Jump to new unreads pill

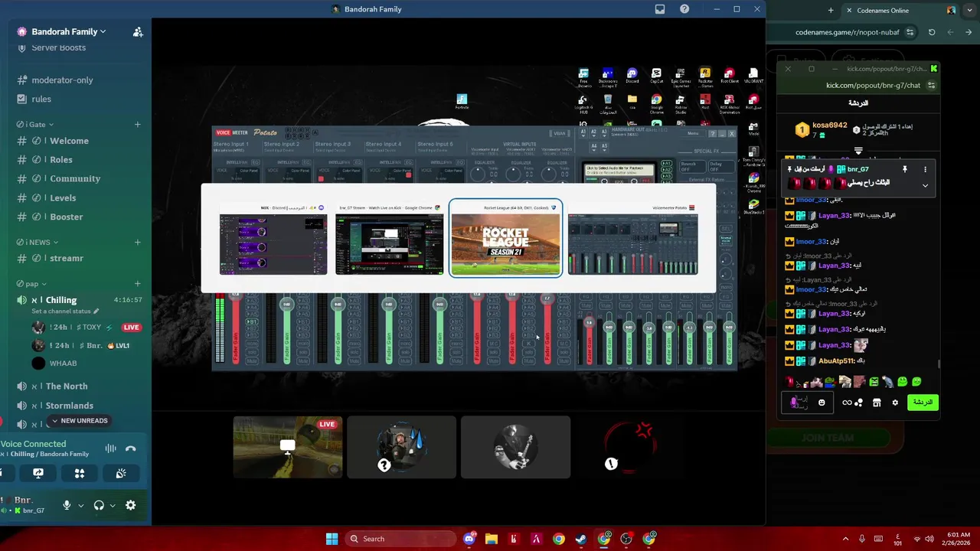[80, 421]
